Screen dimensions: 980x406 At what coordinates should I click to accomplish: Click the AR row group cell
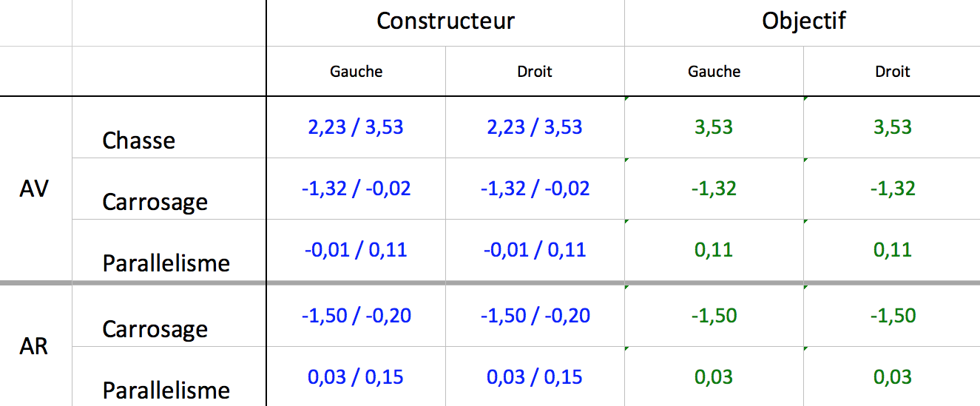click(x=36, y=345)
